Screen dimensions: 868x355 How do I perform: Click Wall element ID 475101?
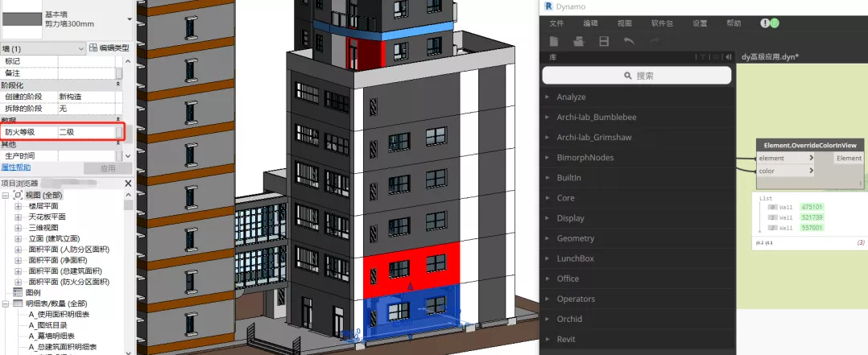(812, 207)
